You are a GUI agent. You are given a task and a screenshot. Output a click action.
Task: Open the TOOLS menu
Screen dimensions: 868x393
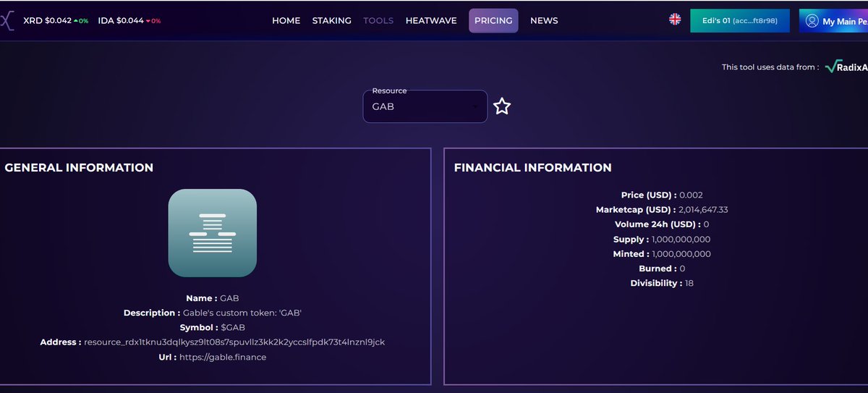[x=378, y=20]
